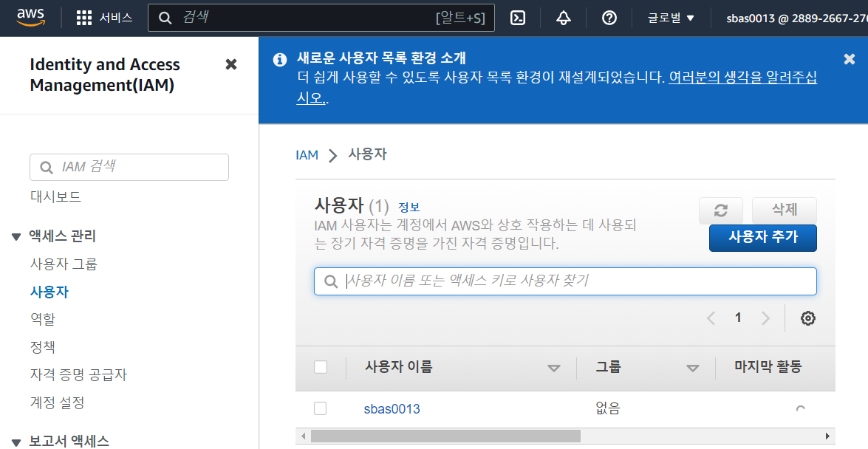Open 대시보드 in the sidebar
Image resolution: width=868 pixels, height=449 pixels.
55,196
